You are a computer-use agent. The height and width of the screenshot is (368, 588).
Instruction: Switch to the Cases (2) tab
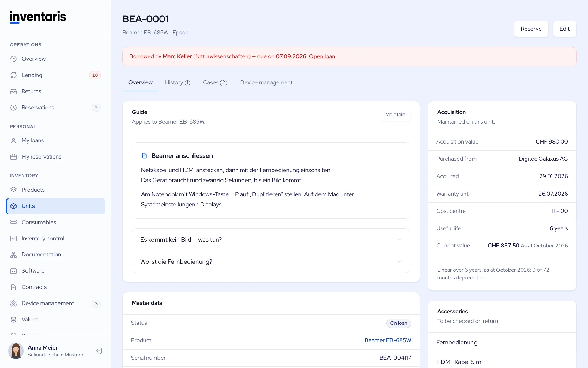click(215, 82)
